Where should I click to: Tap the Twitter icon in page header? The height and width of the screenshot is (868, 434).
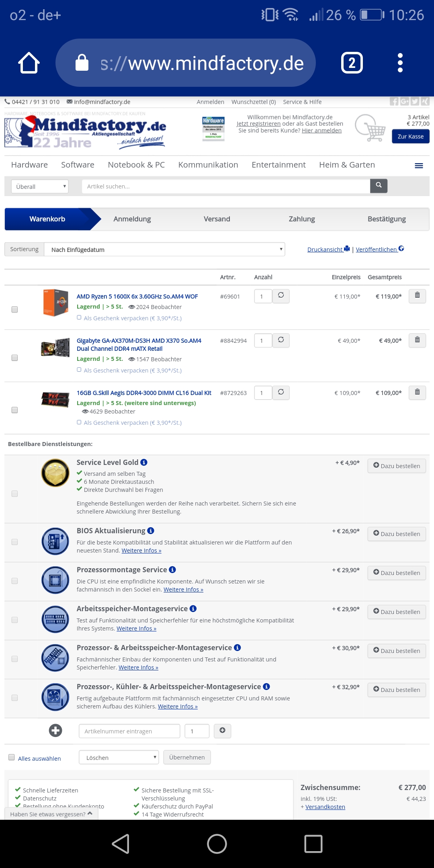(415, 102)
